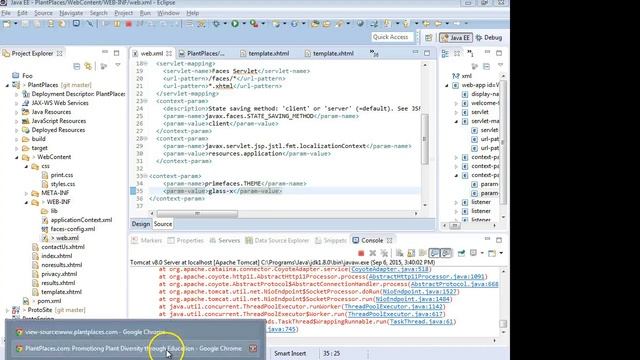
Task: Toggle Scroll Lock in Console toolbar
Action: (x=411, y=253)
